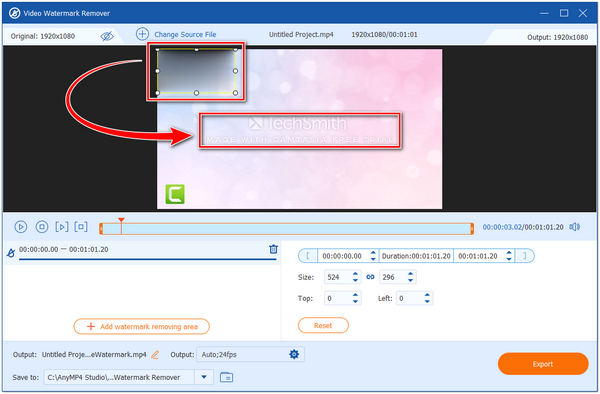Image resolution: width=600 pixels, height=394 pixels.
Task: Set end point with right bracket button
Action: [x=525, y=256]
